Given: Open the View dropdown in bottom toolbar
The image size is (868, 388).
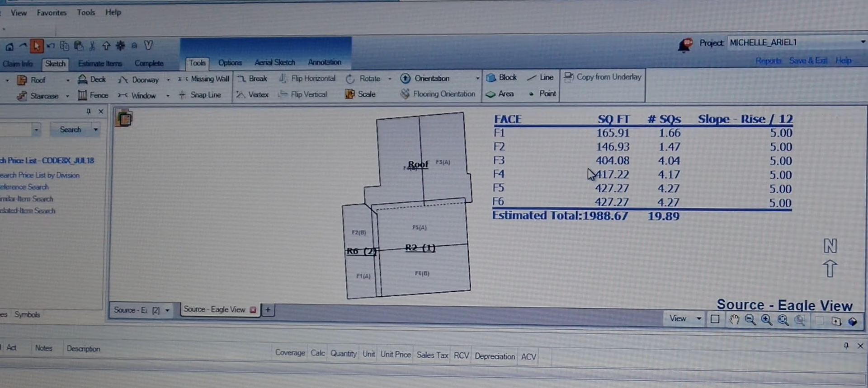Looking at the screenshot, I should tap(699, 319).
